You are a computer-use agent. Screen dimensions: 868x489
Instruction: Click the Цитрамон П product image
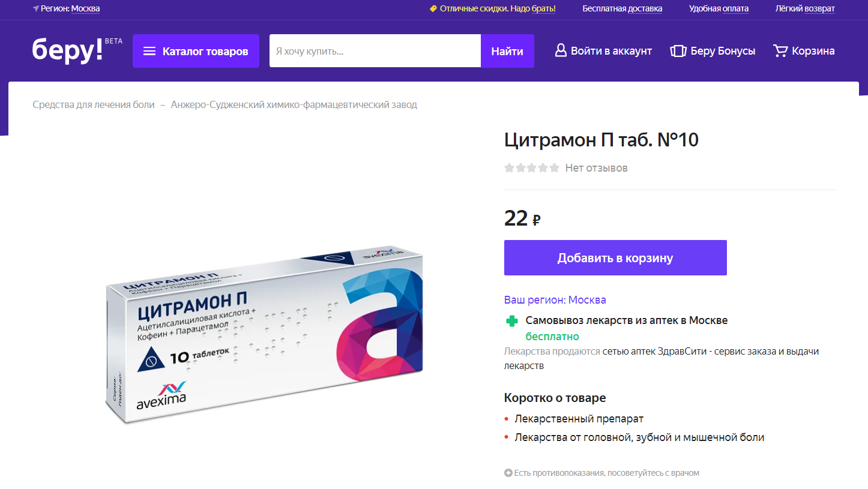coord(264,334)
